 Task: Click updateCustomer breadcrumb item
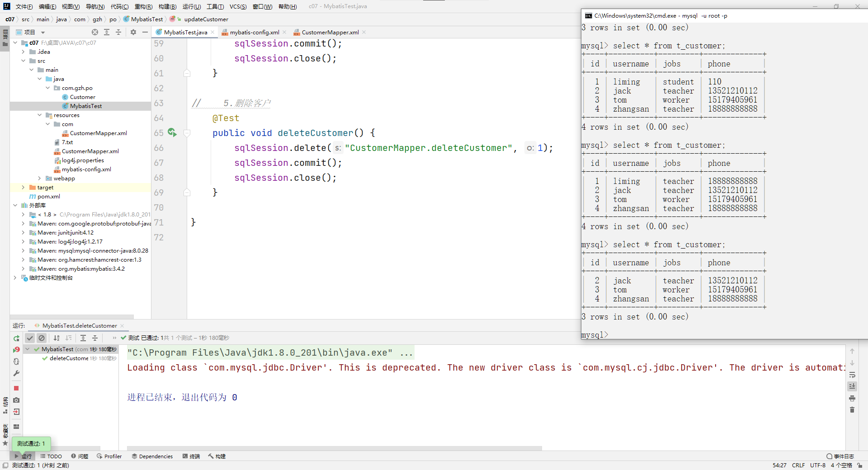click(206, 19)
